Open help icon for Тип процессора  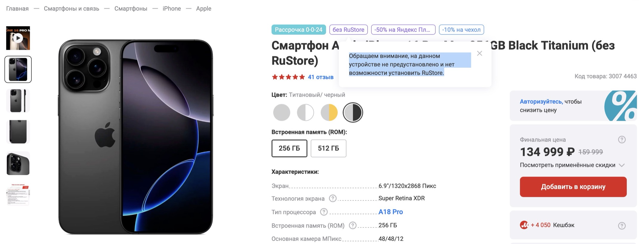[x=324, y=212]
